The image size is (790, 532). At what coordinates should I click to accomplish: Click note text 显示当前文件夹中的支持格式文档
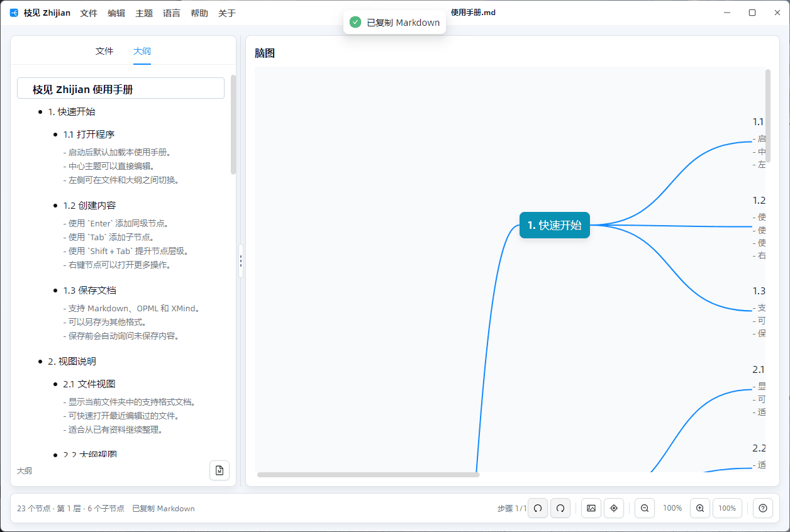coord(130,402)
